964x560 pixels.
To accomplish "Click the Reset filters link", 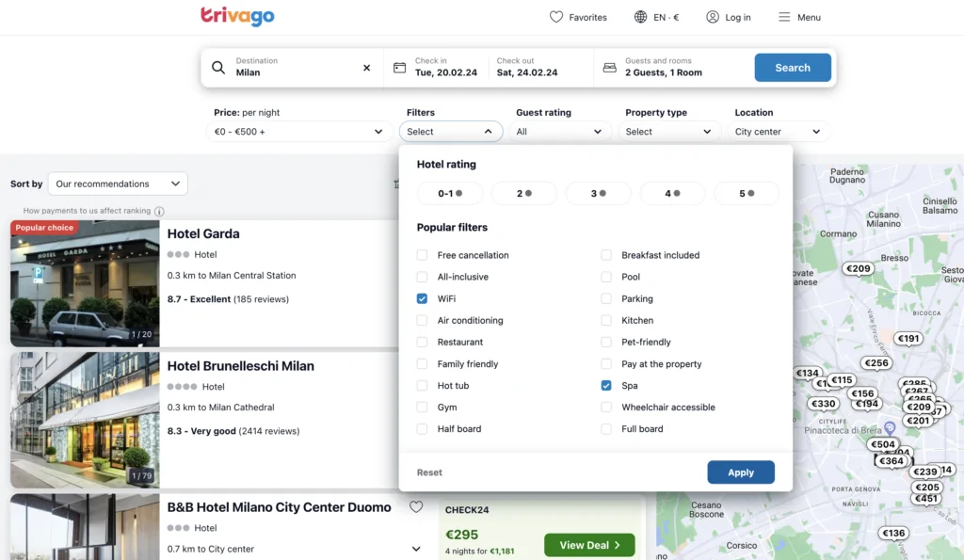I will coord(429,472).
